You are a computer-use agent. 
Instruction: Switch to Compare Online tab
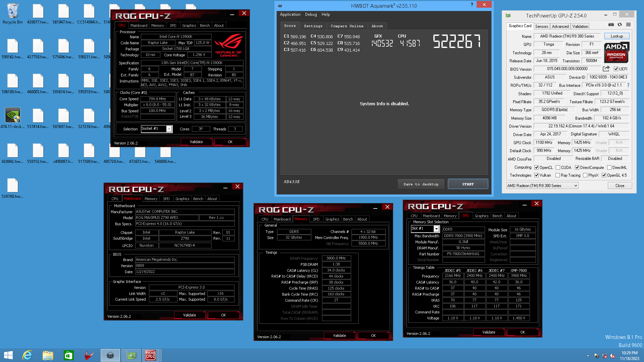[347, 26]
